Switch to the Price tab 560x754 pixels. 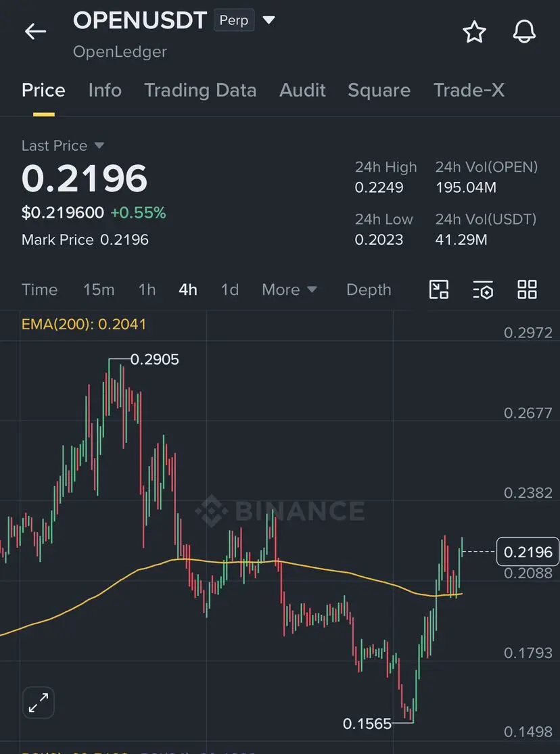[43, 91]
